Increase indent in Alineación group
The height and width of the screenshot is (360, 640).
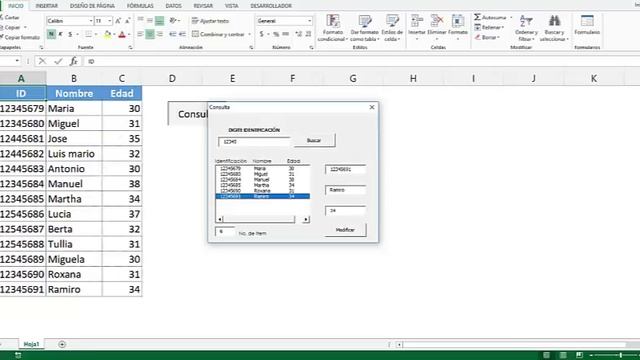point(182,34)
